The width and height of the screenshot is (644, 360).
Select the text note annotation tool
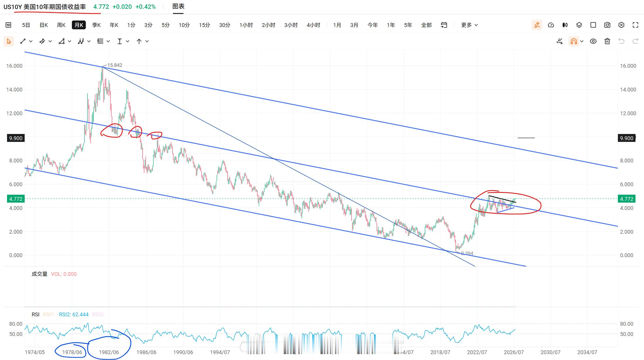click(100, 41)
